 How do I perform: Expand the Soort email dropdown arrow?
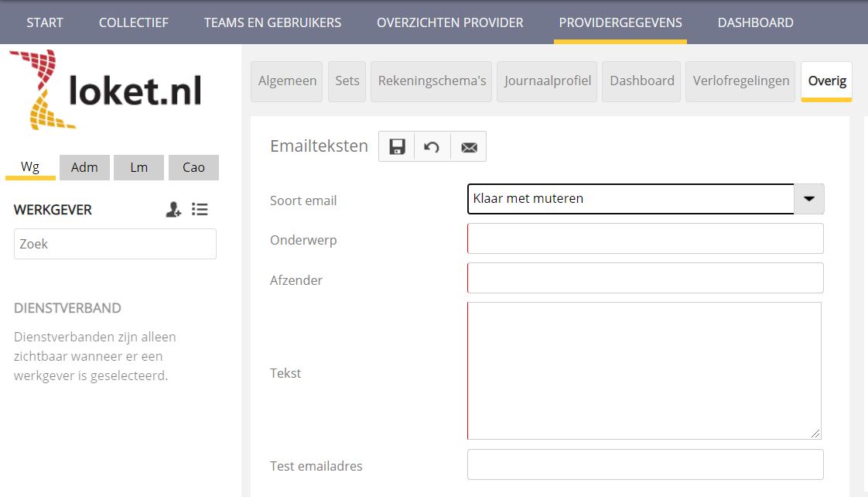808,199
